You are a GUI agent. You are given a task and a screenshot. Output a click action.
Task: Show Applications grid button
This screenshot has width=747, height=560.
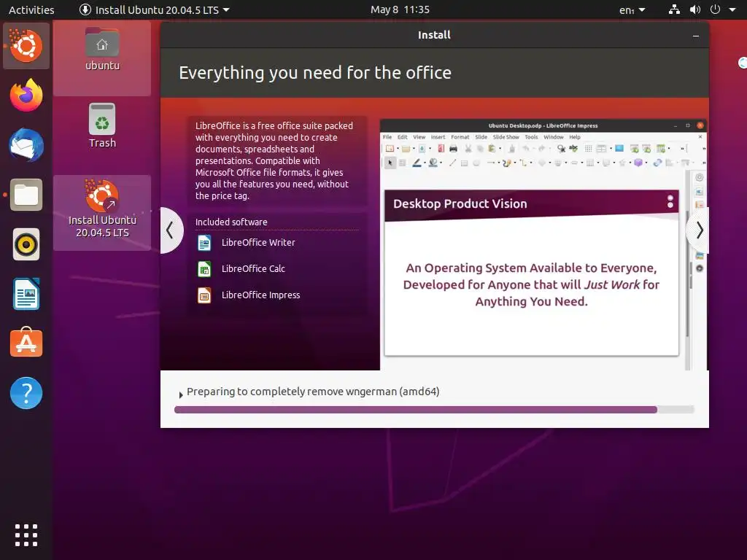click(x=26, y=535)
